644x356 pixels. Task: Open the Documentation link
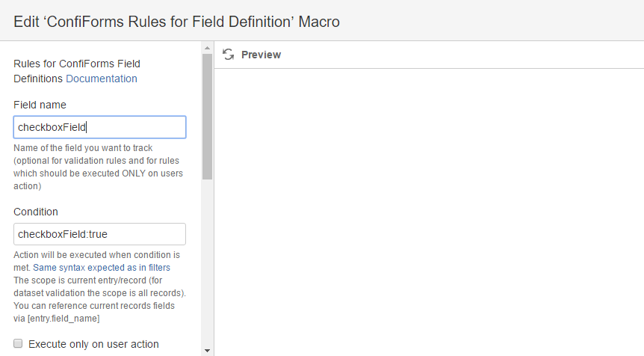(x=102, y=79)
